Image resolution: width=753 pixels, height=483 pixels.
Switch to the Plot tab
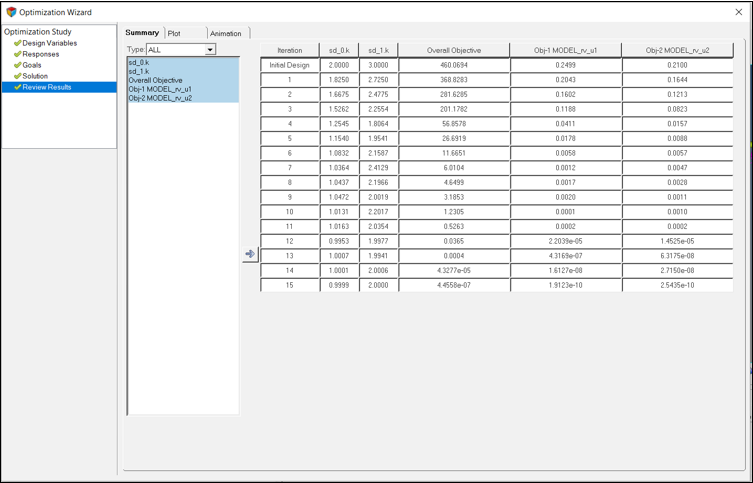[174, 33]
